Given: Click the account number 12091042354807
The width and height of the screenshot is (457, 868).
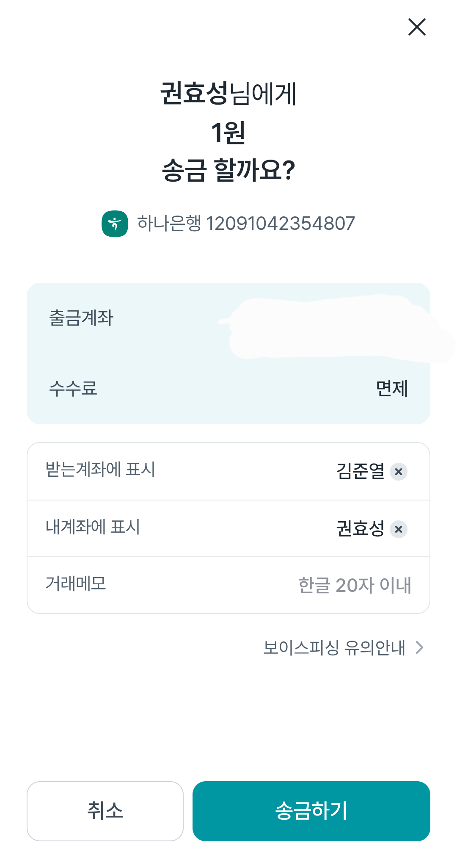Looking at the screenshot, I should pos(280,224).
